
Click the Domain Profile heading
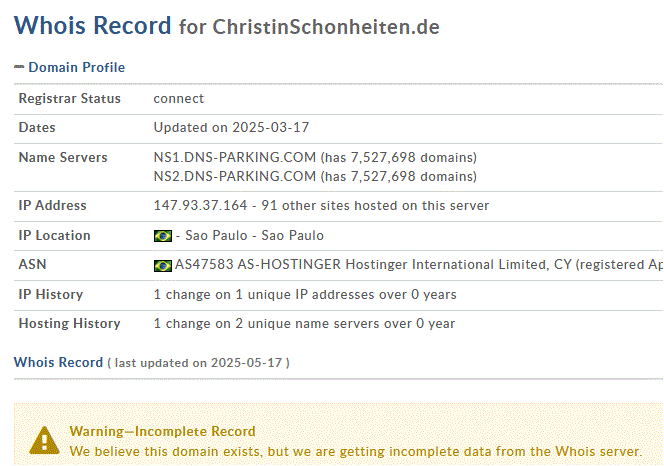77,67
